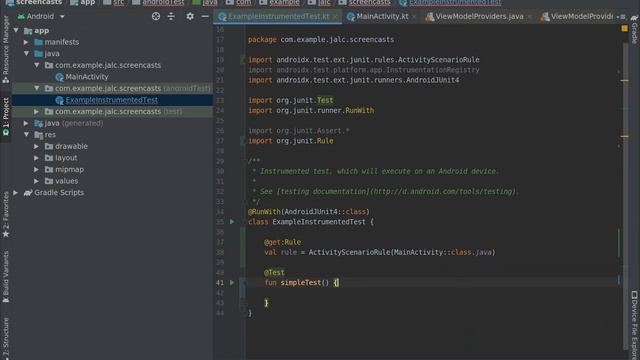Select the MainActivity file in the tree
The width and height of the screenshot is (640, 360).
[x=82, y=77]
